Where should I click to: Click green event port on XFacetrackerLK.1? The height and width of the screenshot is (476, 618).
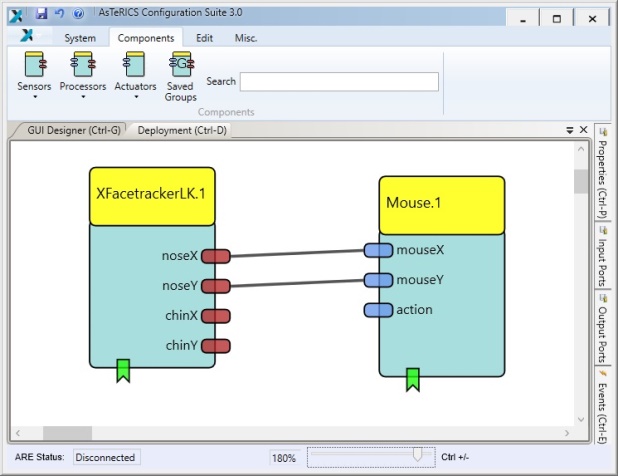coord(124,370)
